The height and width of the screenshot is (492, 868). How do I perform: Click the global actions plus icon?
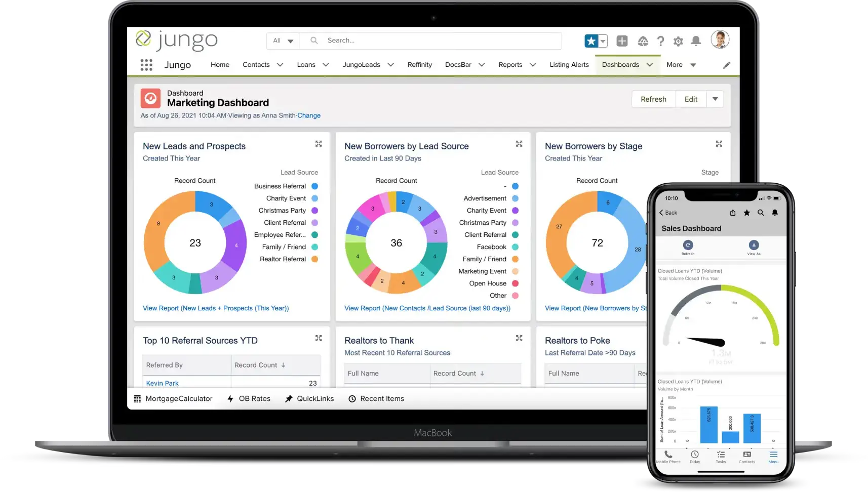(622, 41)
